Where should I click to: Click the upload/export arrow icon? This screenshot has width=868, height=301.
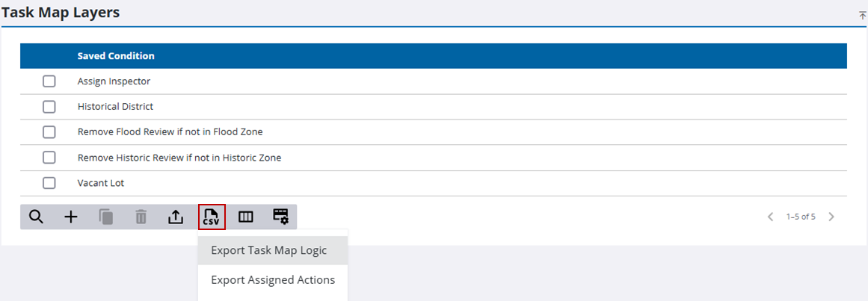pos(175,217)
